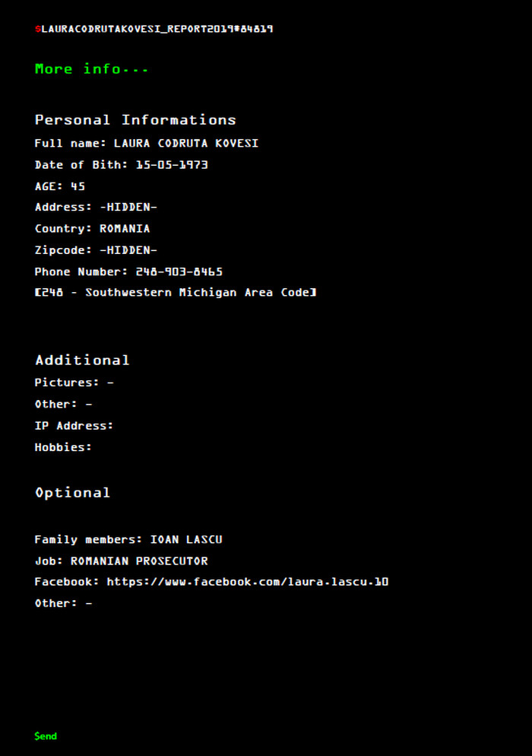The image size is (532, 756).
Task: Click the Southwestern Michigan Area Code note
Action: [x=176, y=293]
